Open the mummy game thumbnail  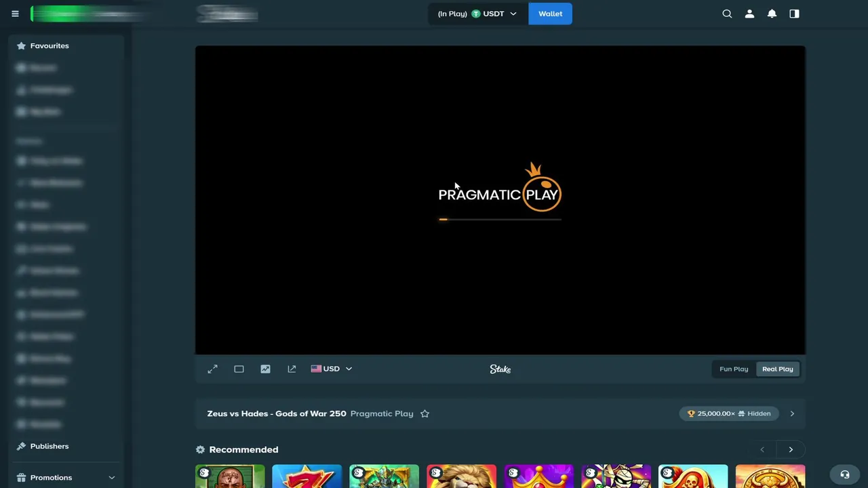click(x=616, y=476)
